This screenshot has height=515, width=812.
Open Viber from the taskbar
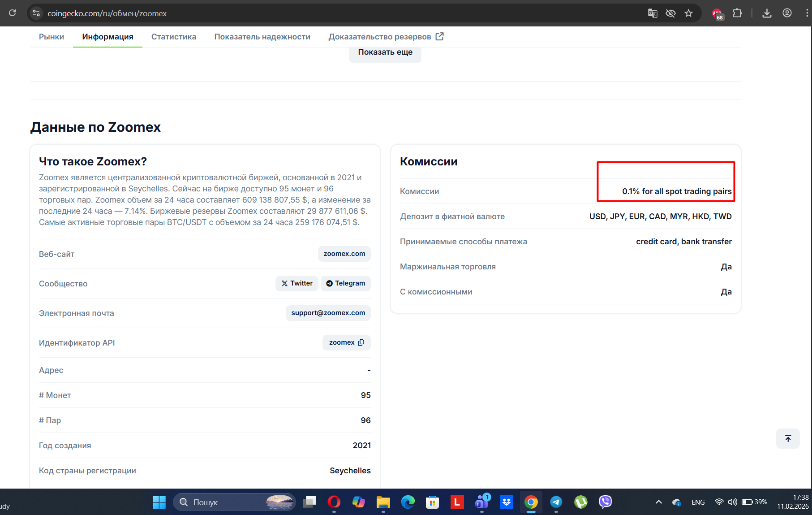(605, 502)
